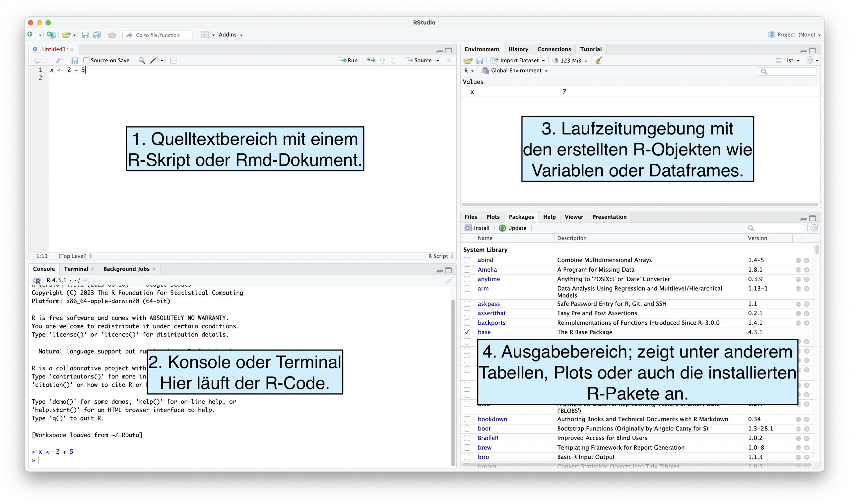Clear the console with the broom icon
849x504 pixels.
(449, 280)
